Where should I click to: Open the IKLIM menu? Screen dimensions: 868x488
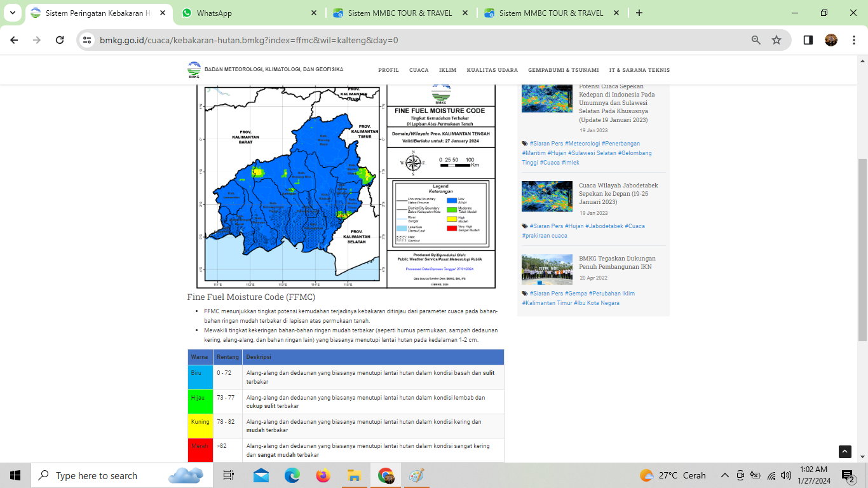448,70
